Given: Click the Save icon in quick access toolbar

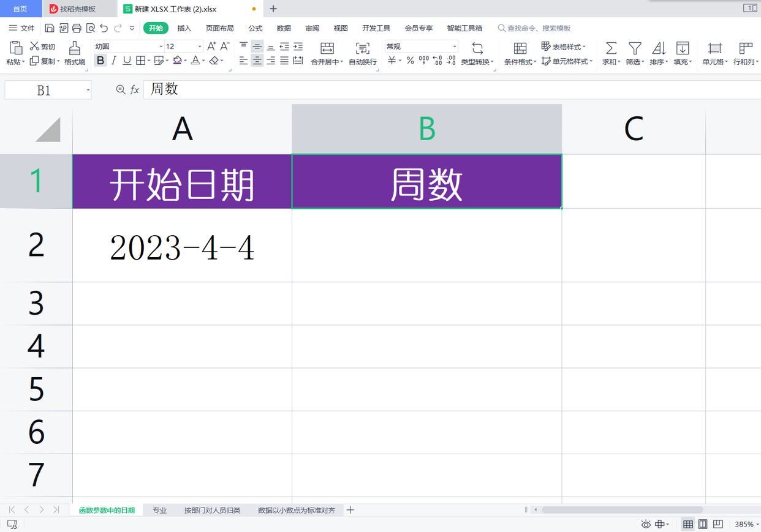Looking at the screenshot, I should tap(50, 28).
